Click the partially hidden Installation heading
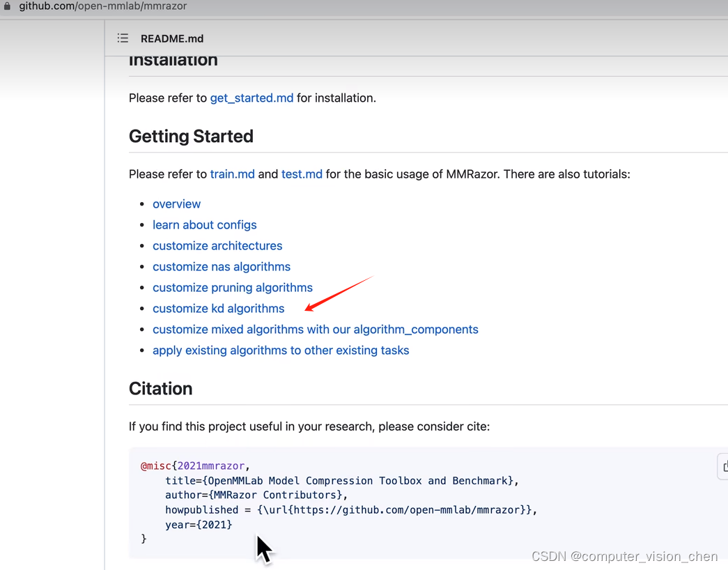728x570 pixels. [x=173, y=61]
